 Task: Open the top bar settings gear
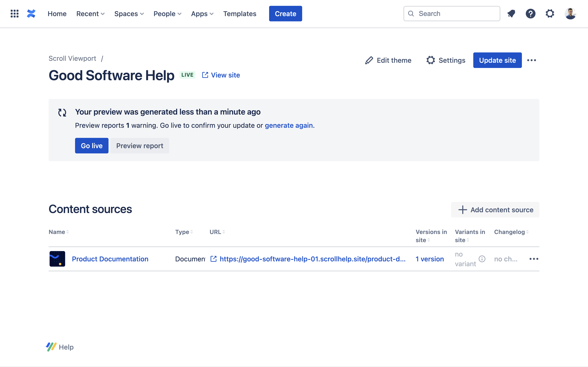(x=550, y=14)
